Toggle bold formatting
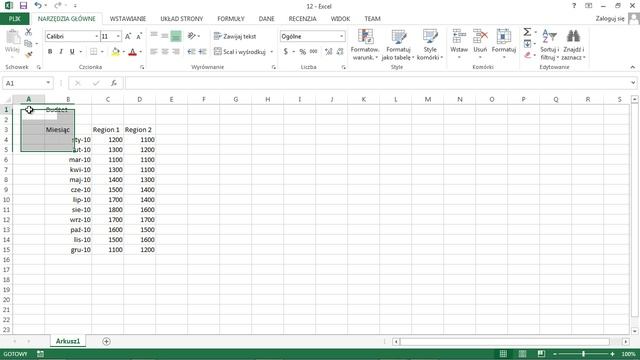 pyautogui.click(x=50, y=52)
